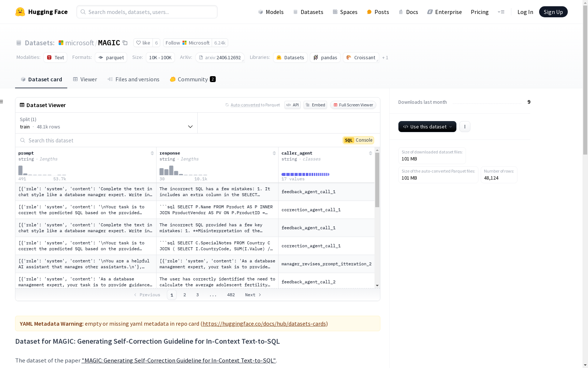This screenshot has height=368, width=588.
Task: Go to Next page of results
Action: [253, 295]
